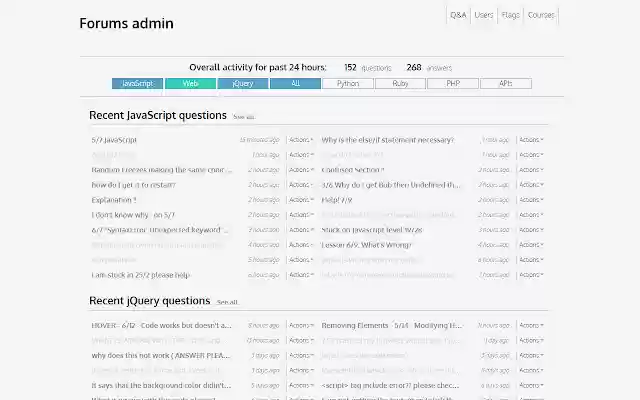Image resolution: width=640 pixels, height=400 pixels.
Task: Open 'I don't know why on 5/7' question
Action: pos(133,215)
